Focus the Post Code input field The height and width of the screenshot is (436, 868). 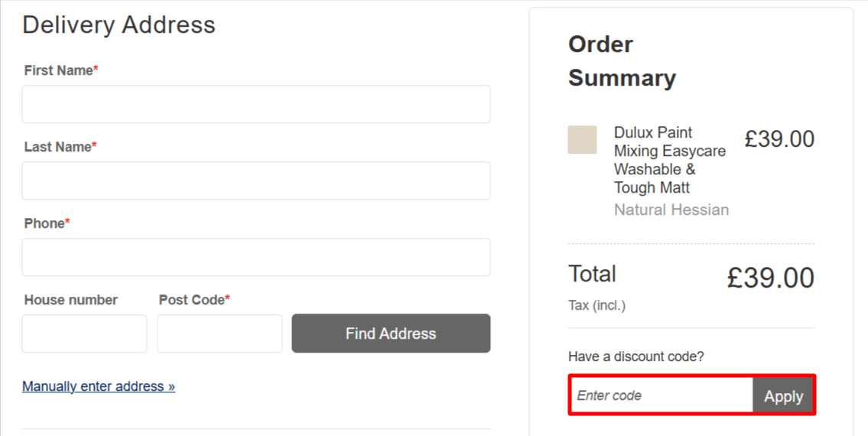coord(219,334)
